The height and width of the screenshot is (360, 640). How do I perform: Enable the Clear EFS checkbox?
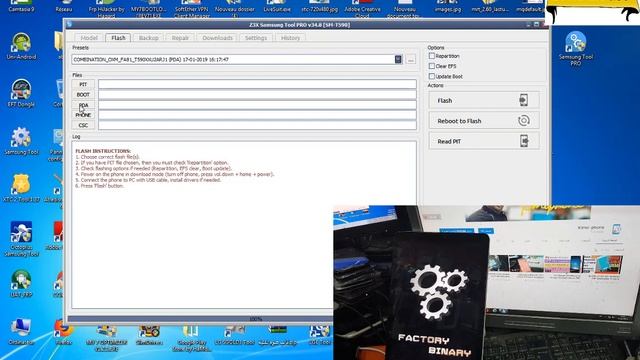pyautogui.click(x=431, y=66)
